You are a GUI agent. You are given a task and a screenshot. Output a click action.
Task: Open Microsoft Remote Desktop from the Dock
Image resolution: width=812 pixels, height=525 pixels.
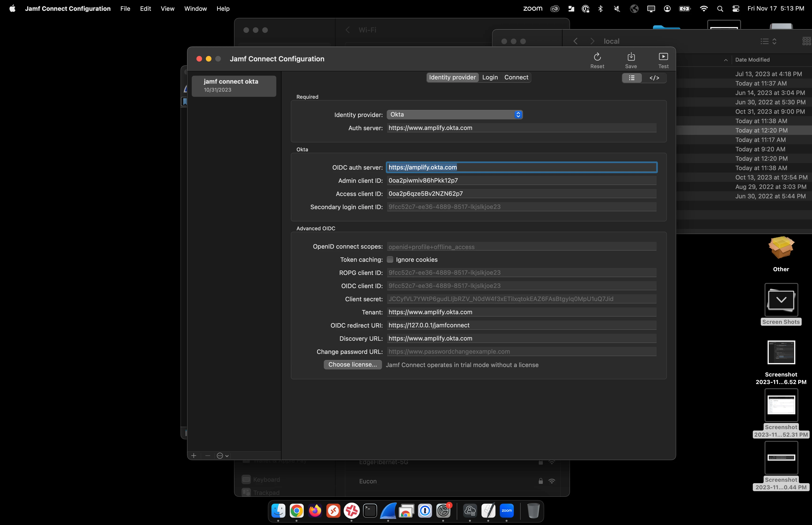point(333,510)
